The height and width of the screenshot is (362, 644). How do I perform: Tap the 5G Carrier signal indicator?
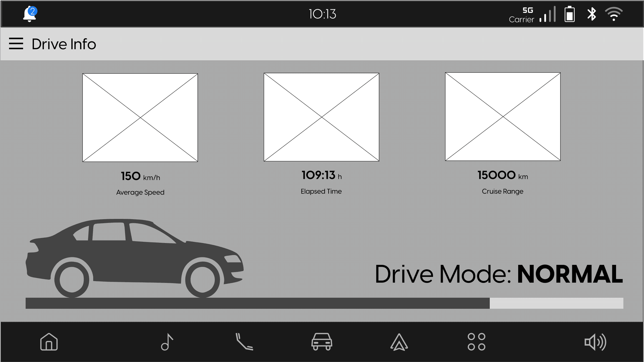tap(532, 15)
